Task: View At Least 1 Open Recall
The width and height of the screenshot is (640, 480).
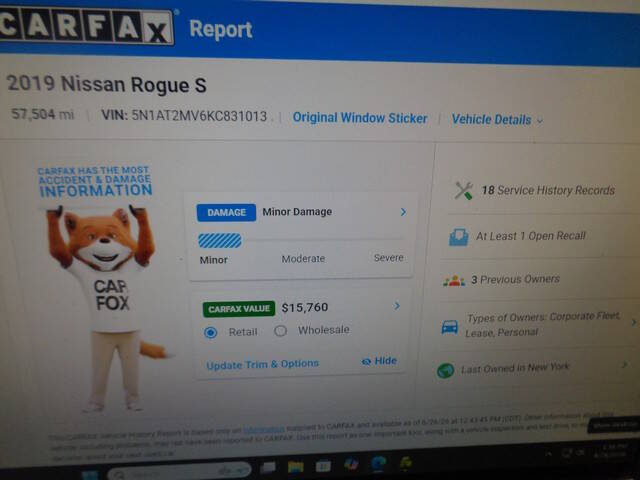Action: point(531,236)
